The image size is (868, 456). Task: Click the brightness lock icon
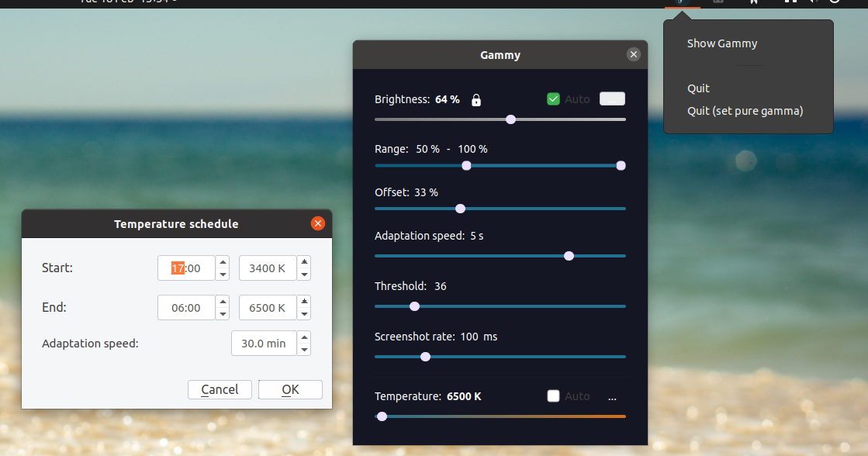click(476, 99)
